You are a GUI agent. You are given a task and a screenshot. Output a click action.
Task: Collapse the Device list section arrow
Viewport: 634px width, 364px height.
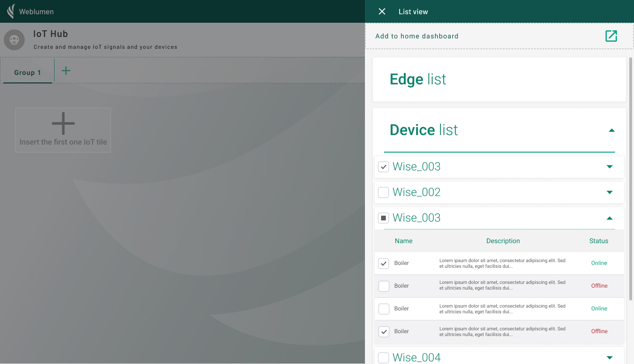tap(612, 130)
